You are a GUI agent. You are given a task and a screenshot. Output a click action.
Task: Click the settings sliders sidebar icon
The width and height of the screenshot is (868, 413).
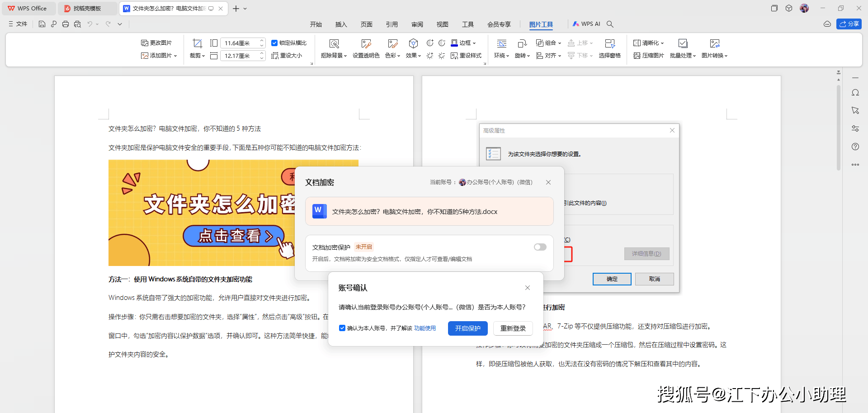[x=855, y=128]
